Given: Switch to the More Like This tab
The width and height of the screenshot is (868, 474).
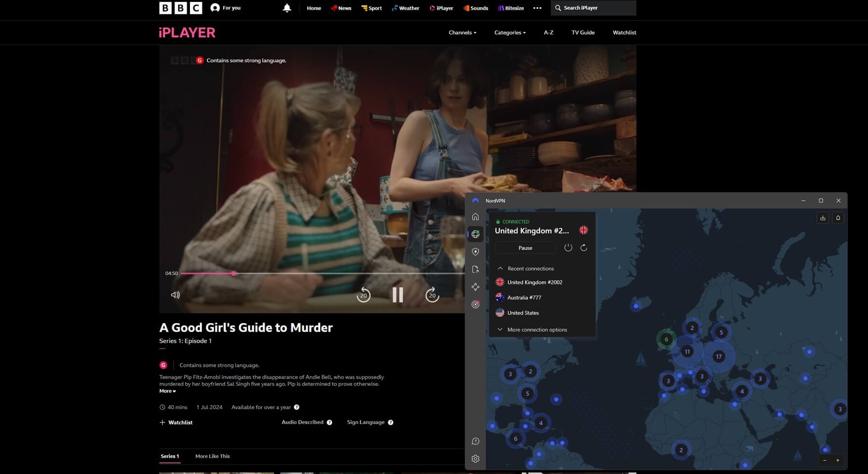Looking at the screenshot, I should point(213,456).
